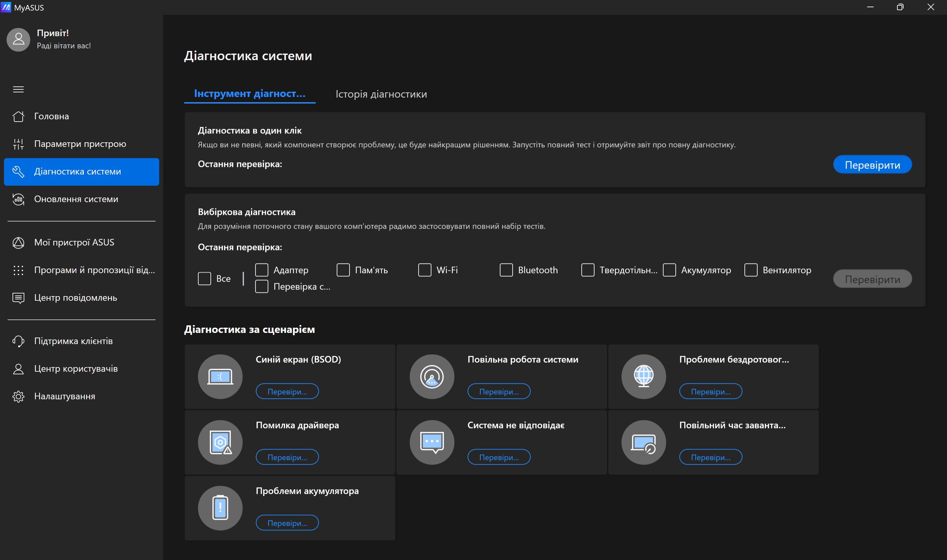This screenshot has height=560, width=947.
Task: Select the Акумулятор checkbox
Action: tap(669, 270)
